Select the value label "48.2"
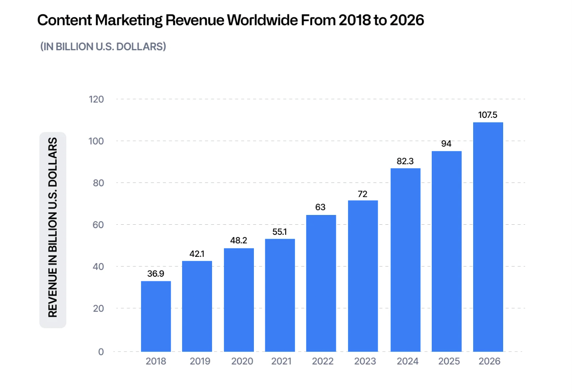The width and height of the screenshot is (572, 392). (x=239, y=240)
